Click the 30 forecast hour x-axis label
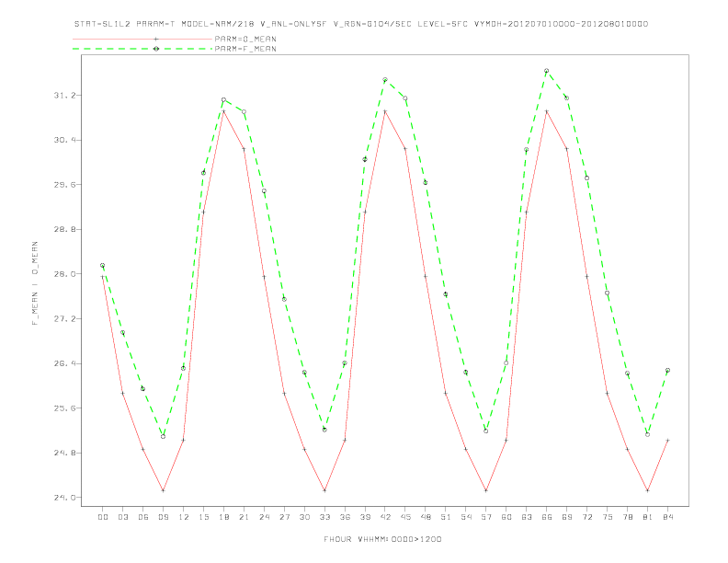Image resolution: width=728 pixels, height=563 pixels. click(x=304, y=517)
